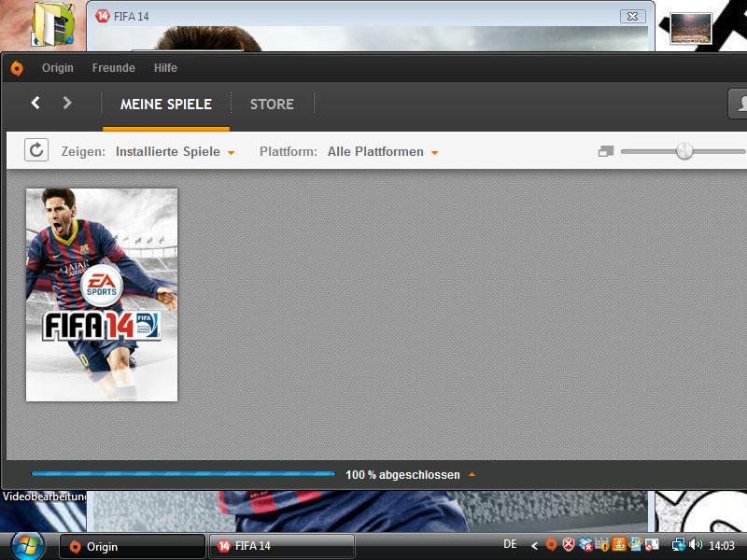Viewport: 747px width, 560px height.
Task: Click the tray icon with yellow warning badge
Action: [602, 545]
